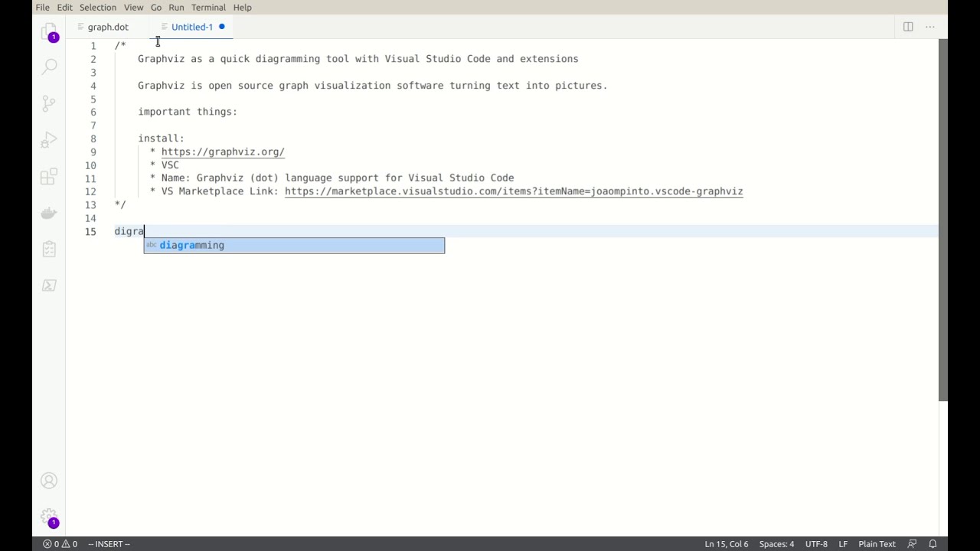The width and height of the screenshot is (980, 551).
Task: Click the -- INSERT -- vim mode indicator
Action: [109, 544]
